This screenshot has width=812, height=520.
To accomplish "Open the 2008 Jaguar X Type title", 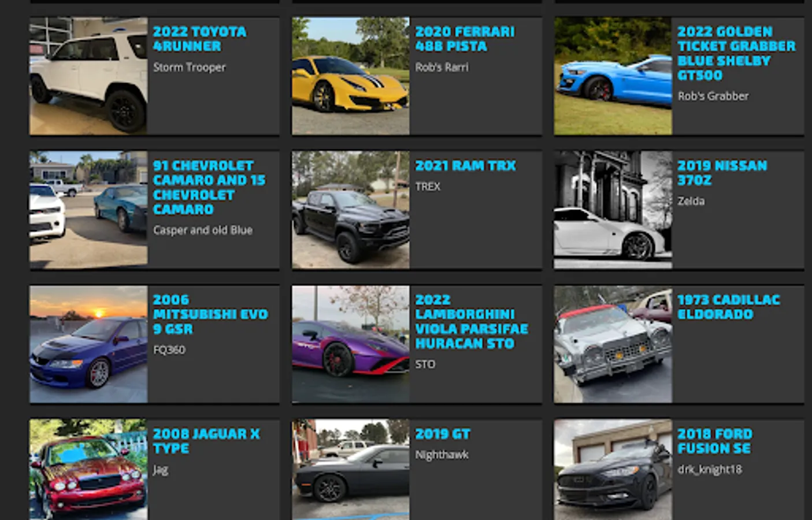I will pyautogui.click(x=206, y=441).
